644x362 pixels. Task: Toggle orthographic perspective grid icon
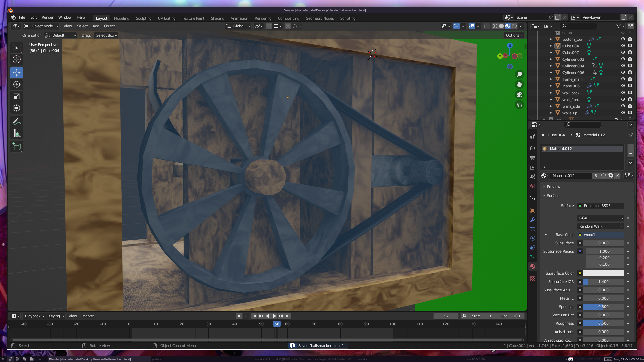(x=519, y=105)
